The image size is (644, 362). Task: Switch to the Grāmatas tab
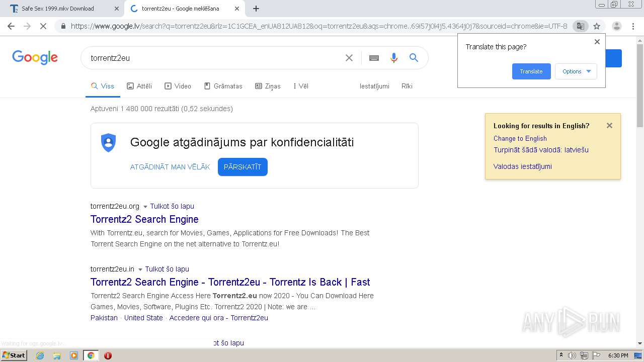point(223,86)
